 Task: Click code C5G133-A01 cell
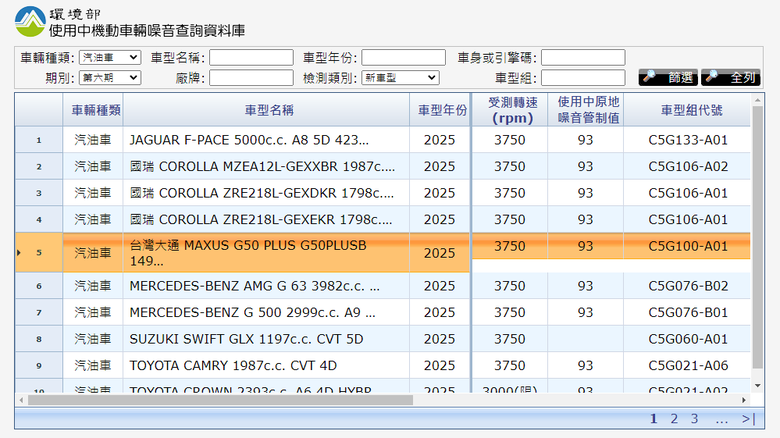(687, 140)
